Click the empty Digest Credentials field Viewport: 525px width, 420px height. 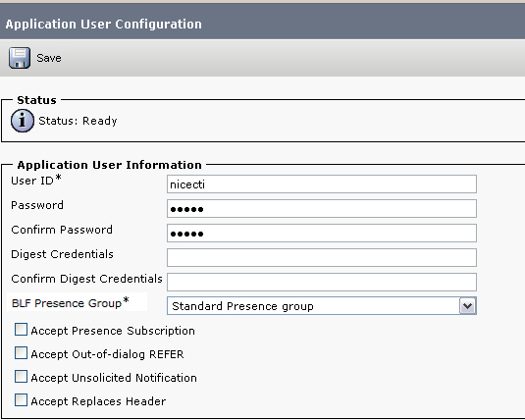[x=322, y=257]
